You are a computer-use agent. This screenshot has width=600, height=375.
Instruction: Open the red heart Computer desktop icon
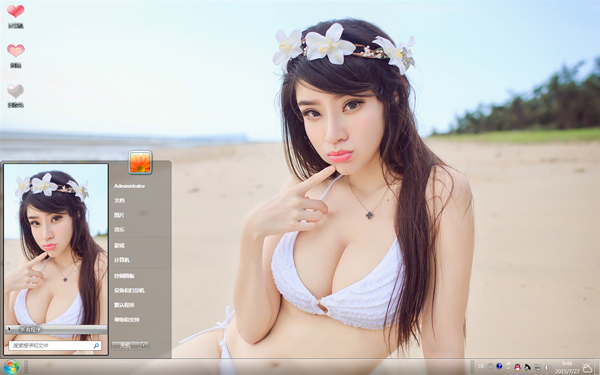click(16, 16)
